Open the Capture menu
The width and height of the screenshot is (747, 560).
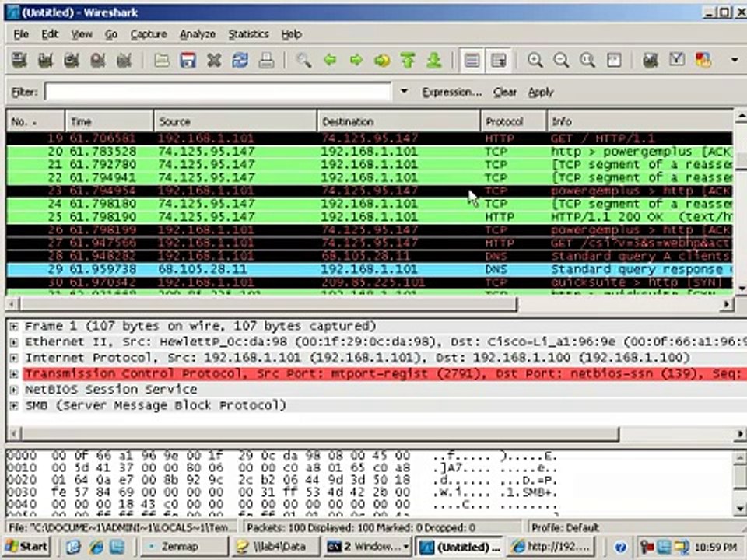(149, 33)
